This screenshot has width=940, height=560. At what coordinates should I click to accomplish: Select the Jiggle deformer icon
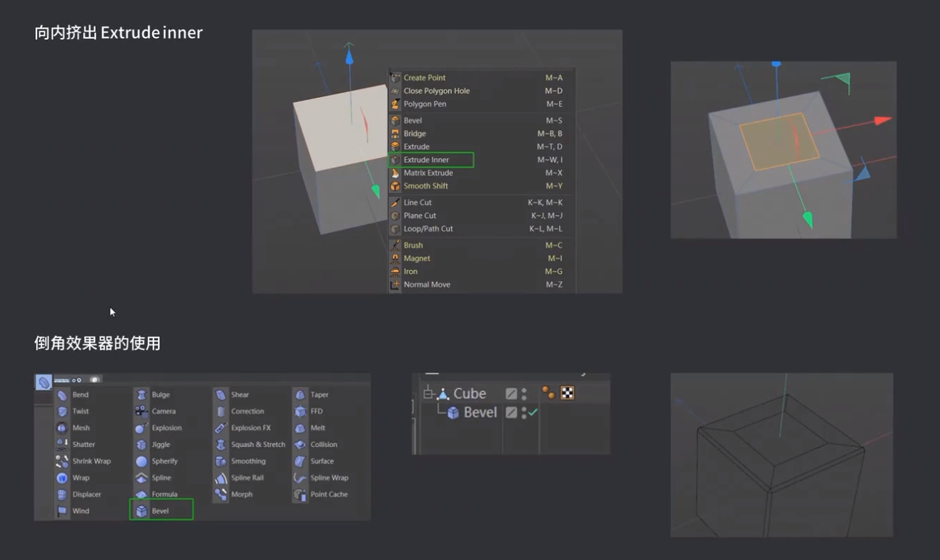(x=142, y=444)
